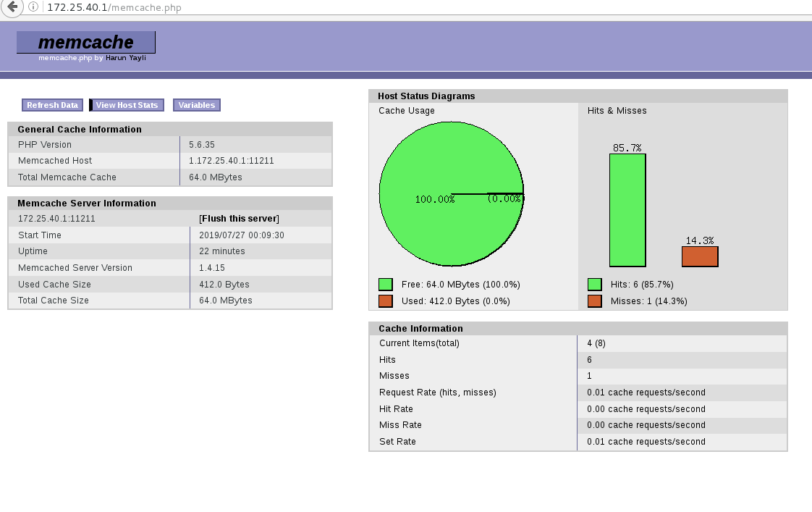Image resolution: width=812 pixels, height=512 pixels.
Task: Click the General Cache Information header
Action: coord(80,130)
